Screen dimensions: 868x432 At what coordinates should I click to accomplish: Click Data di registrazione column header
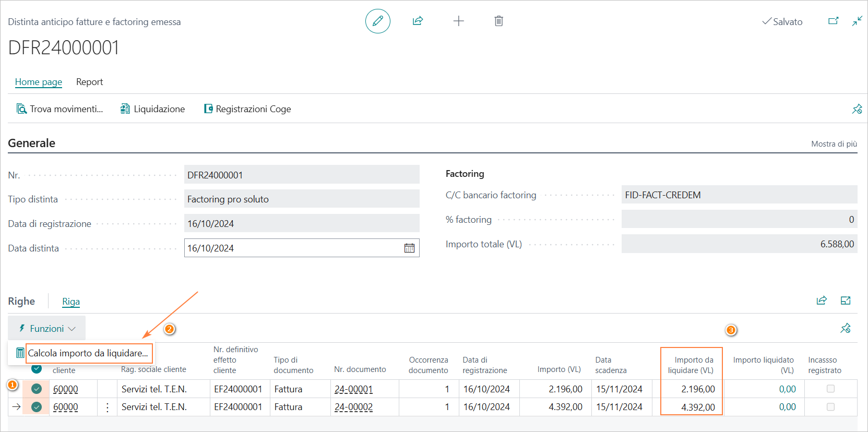coord(485,365)
